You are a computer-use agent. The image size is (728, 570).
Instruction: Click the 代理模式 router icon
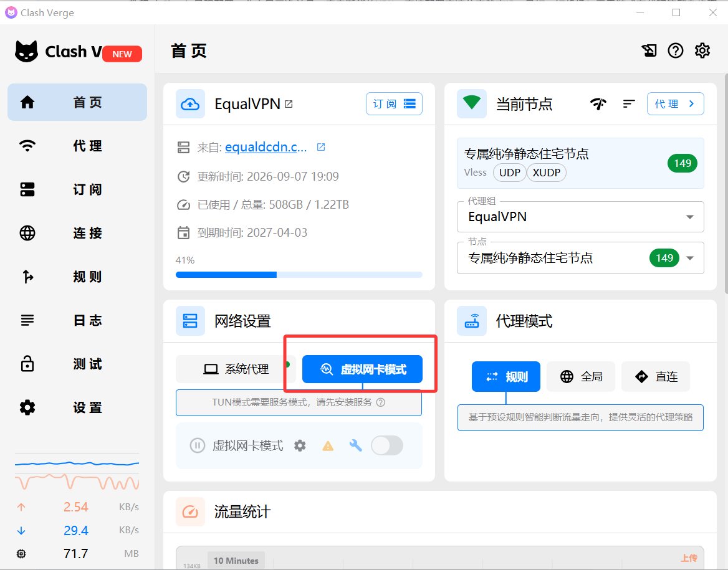[472, 321]
